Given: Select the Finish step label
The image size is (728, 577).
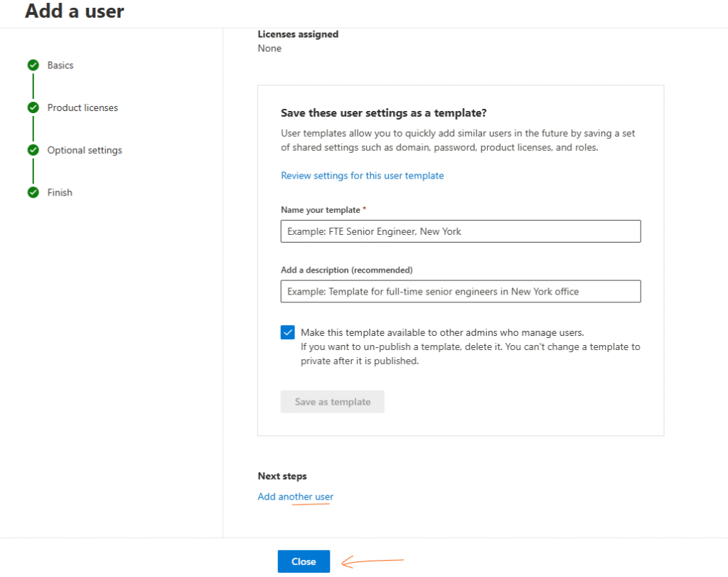Looking at the screenshot, I should coord(60,193).
